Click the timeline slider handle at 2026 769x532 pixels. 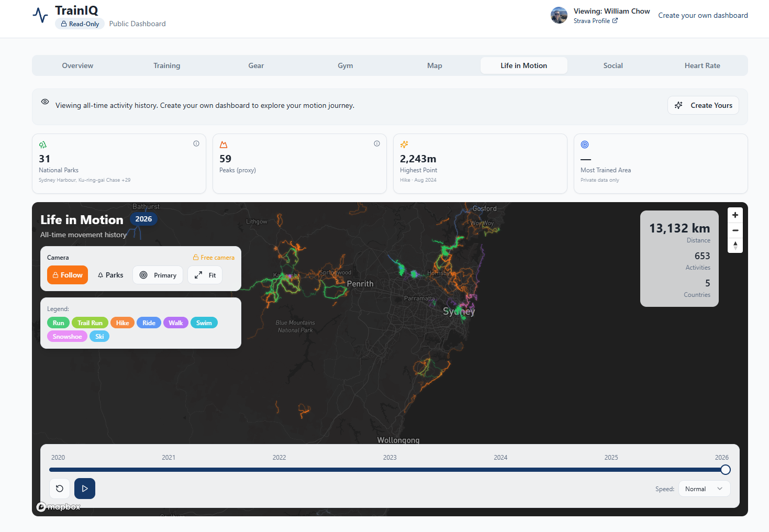(x=725, y=470)
